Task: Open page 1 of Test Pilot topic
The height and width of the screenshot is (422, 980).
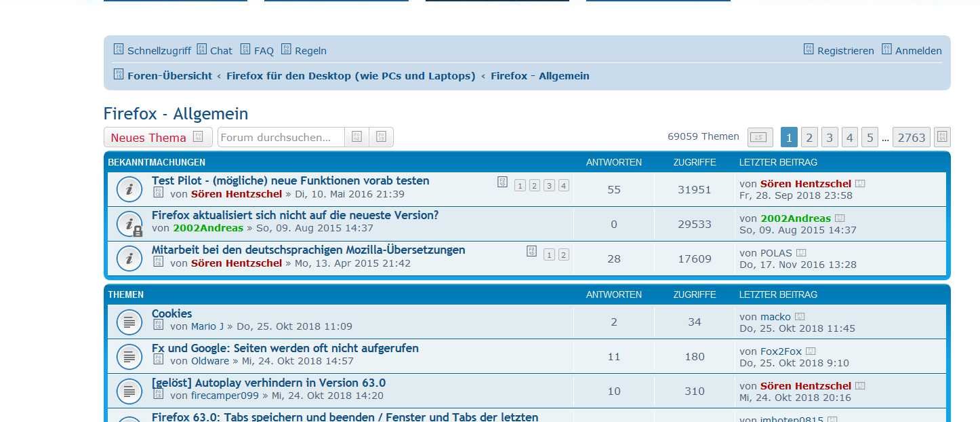Action: click(520, 185)
